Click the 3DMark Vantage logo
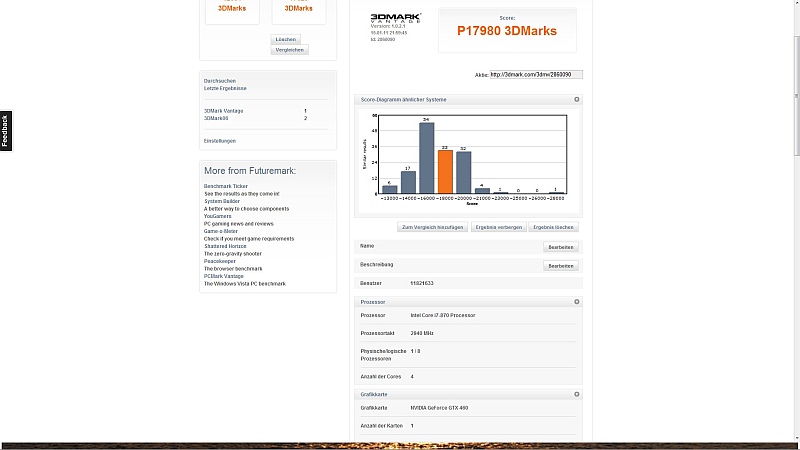This screenshot has width=800, height=450. 395,18
